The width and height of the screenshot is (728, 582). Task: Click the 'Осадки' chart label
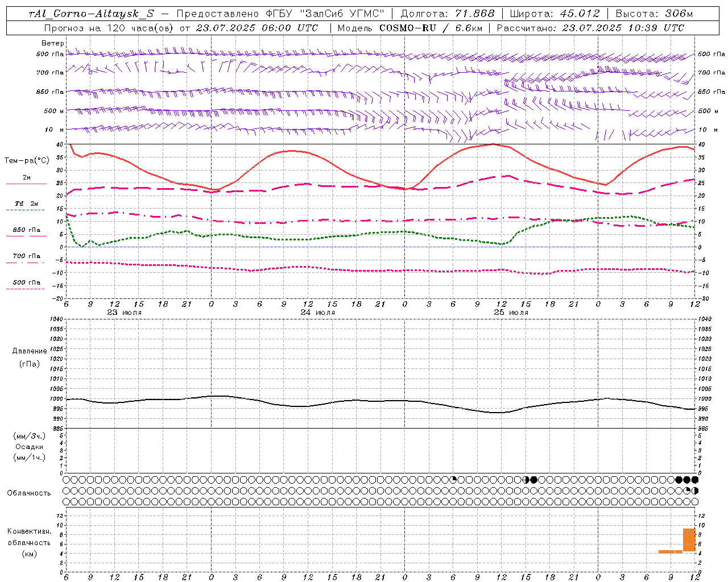(29, 447)
